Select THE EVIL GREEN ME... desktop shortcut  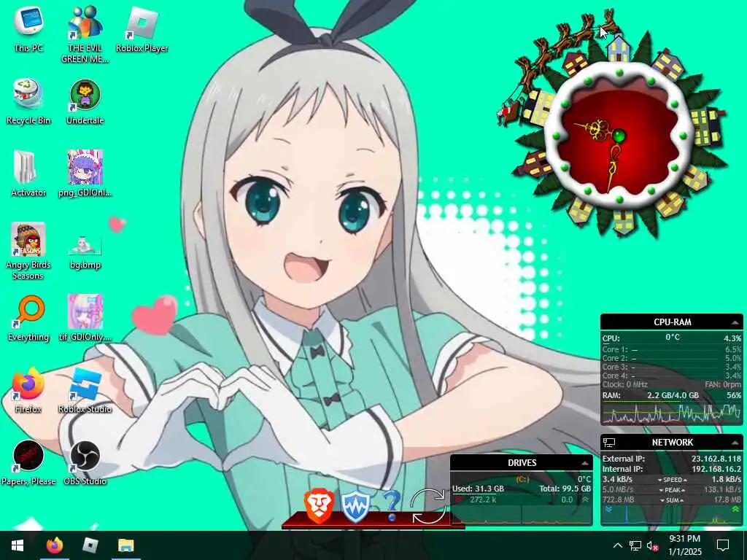85,35
